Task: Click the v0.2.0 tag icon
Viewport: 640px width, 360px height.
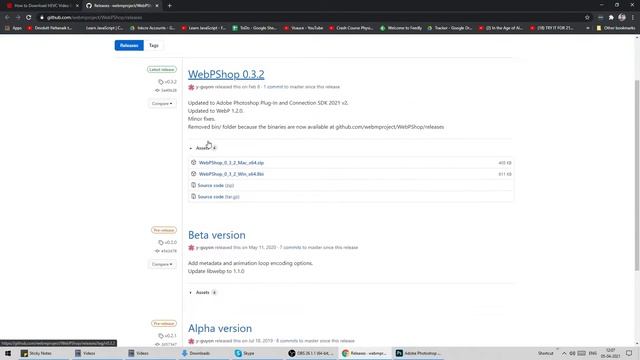Action: (x=161, y=242)
